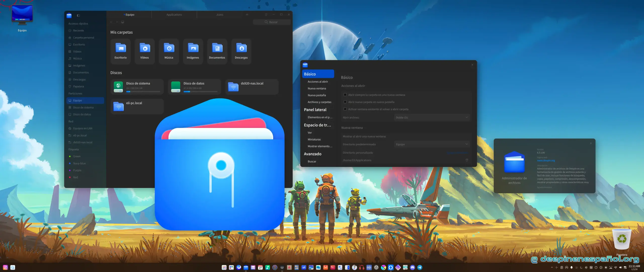The image size is (644, 272).
Task: Filter by the Purple tag
Action: (x=85, y=170)
